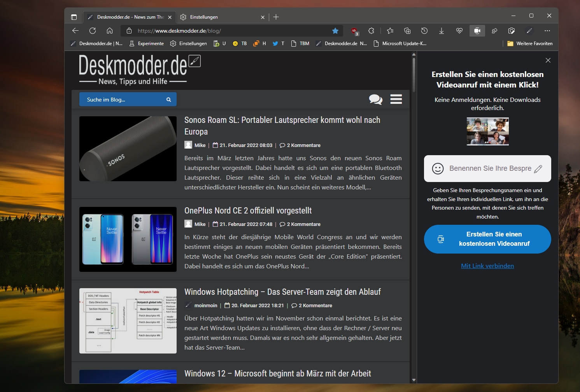
Task: Click the blog search magnifier icon
Action: point(169,100)
